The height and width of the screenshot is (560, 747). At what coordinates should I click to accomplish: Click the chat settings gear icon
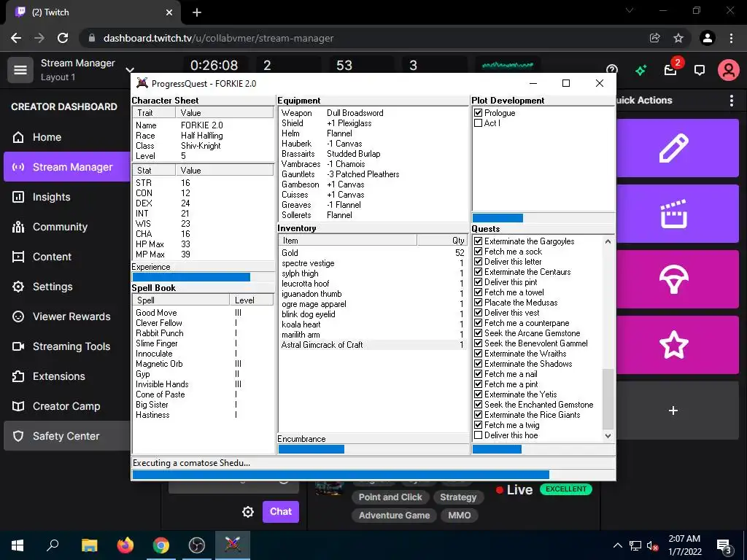248,512
